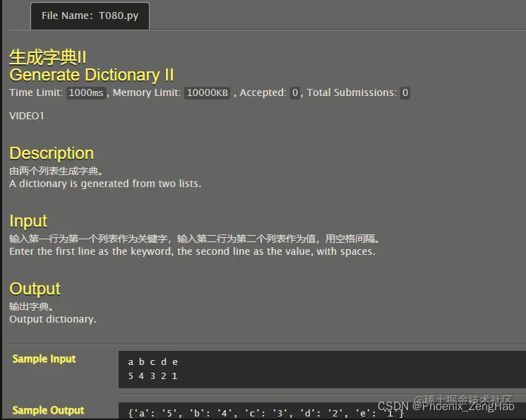Screen dimensions: 526x420
Task: Click the 10000KB memory limit value
Action: click(x=208, y=92)
